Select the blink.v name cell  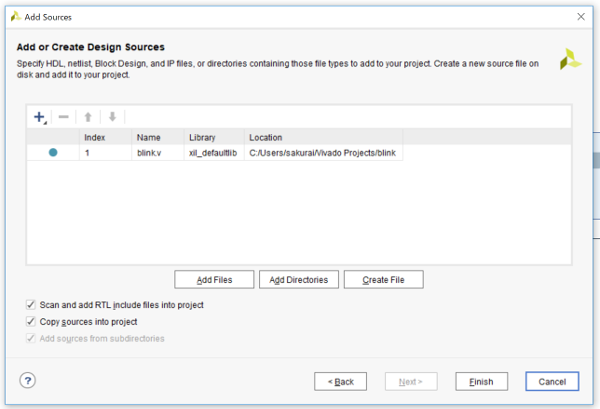[148, 153]
